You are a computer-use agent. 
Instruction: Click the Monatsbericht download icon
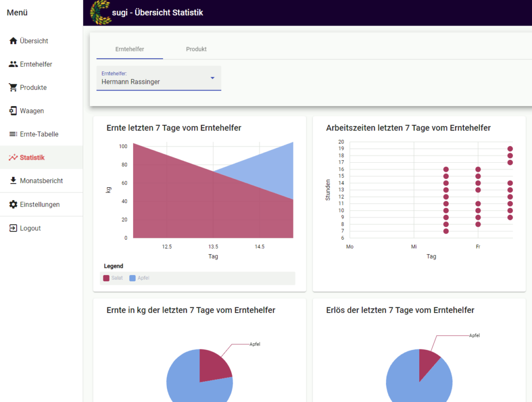tap(14, 181)
